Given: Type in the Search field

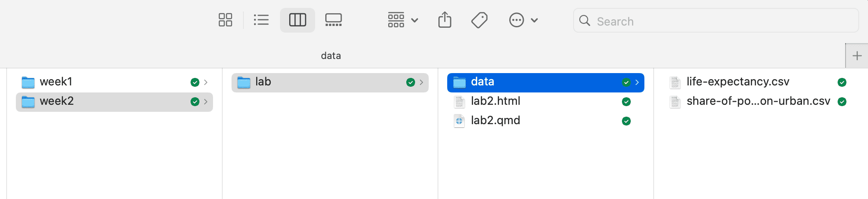Looking at the screenshot, I should [x=722, y=21].
